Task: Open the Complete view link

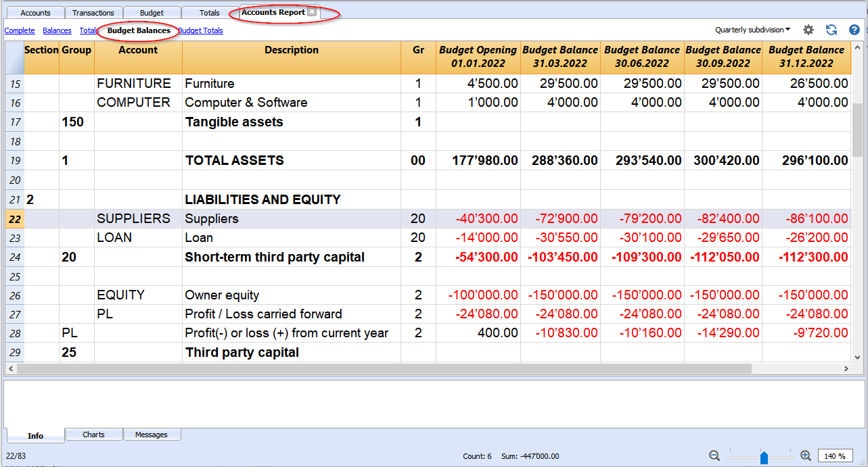Action: (20, 30)
